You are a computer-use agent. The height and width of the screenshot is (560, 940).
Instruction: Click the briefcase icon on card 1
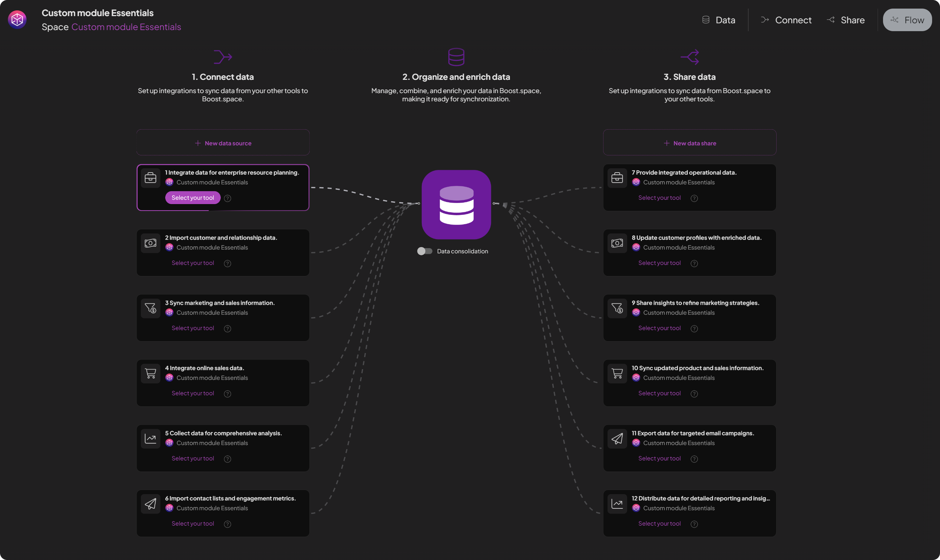coord(150,177)
